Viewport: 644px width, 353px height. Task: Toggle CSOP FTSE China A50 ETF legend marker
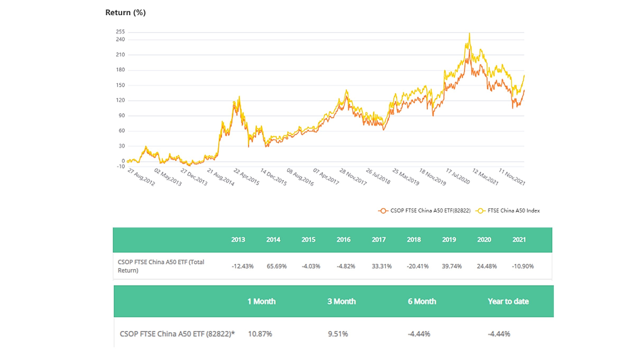pos(383,211)
